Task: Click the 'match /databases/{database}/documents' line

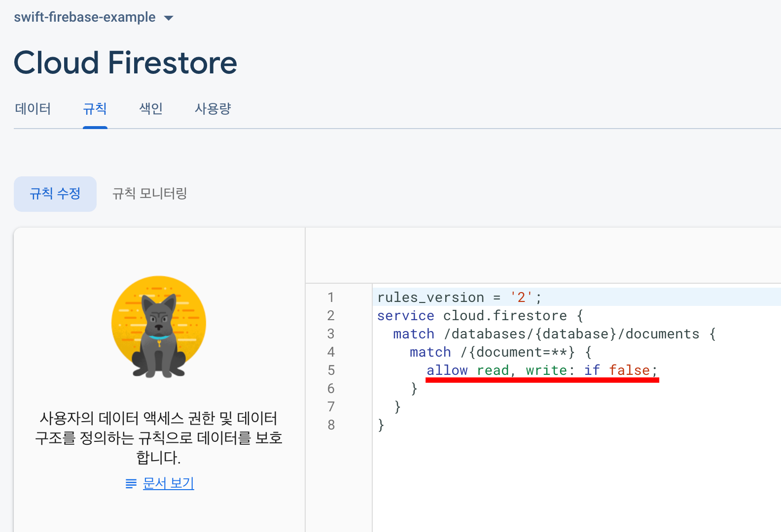Action: click(x=554, y=334)
